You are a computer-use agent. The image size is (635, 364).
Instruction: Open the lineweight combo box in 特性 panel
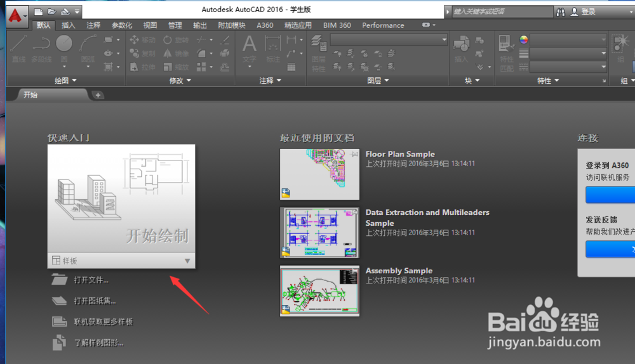click(x=568, y=53)
